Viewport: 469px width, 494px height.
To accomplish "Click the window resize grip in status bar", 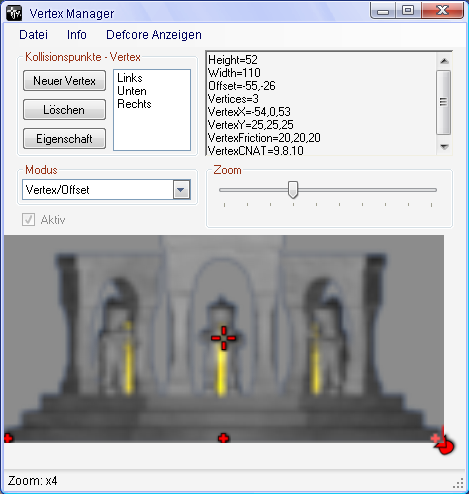I will (x=459, y=483).
